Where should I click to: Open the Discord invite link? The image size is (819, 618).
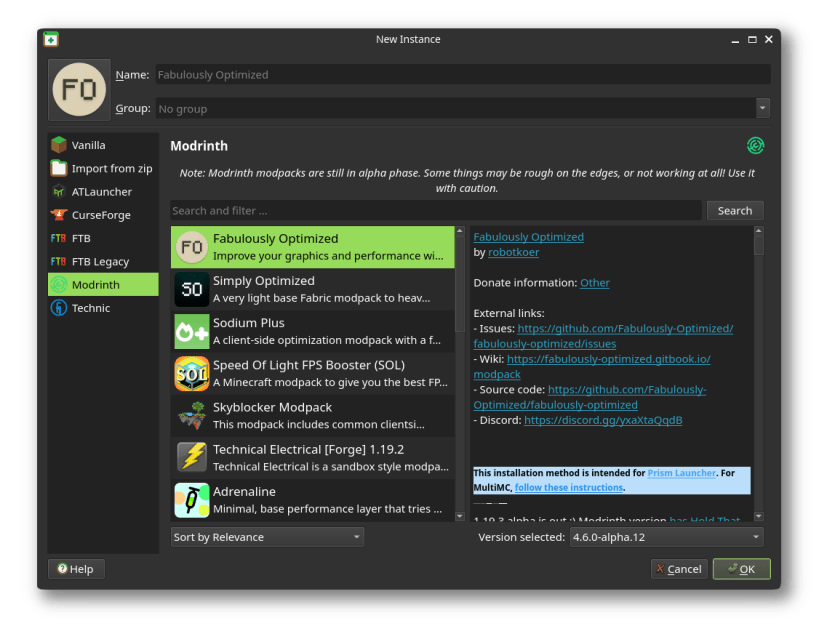[x=603, y=420]
